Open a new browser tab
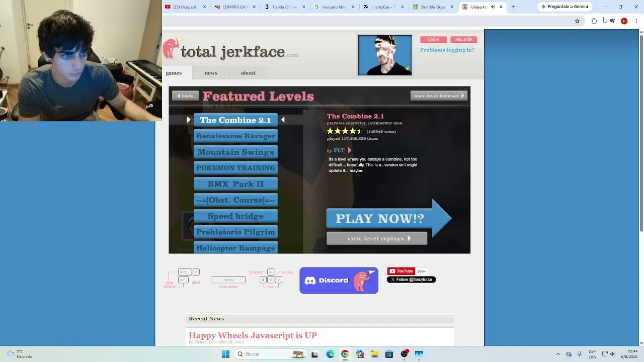Viewport: 644px width, 362px height. [x=513, y=7]
